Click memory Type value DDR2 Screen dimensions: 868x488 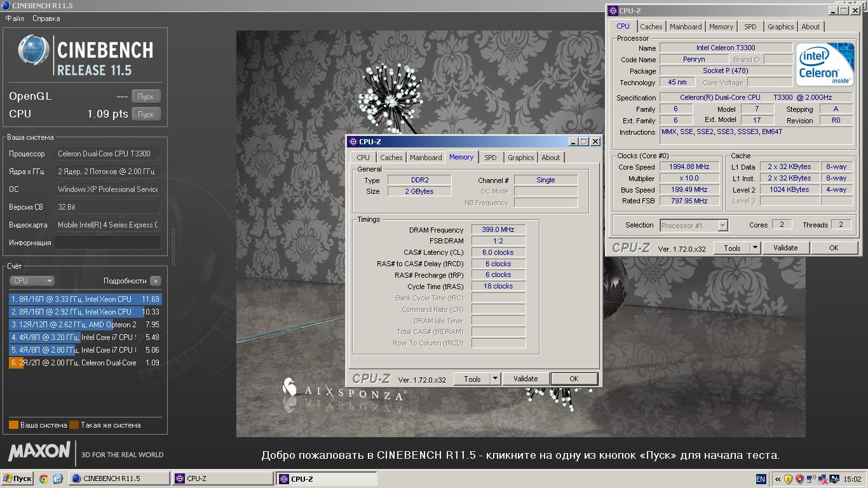[x=419, y=180]
